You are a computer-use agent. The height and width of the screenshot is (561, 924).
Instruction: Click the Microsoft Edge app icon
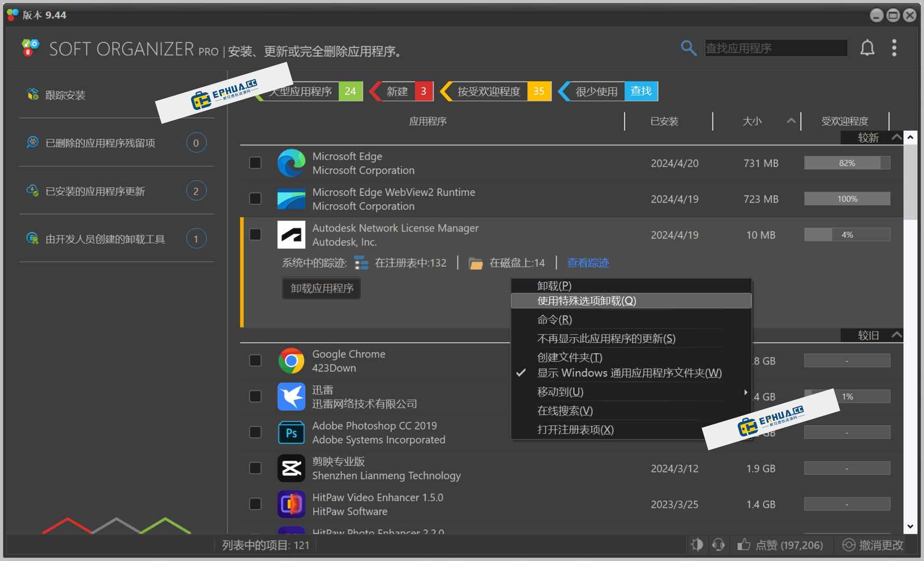tap(291, 163)
